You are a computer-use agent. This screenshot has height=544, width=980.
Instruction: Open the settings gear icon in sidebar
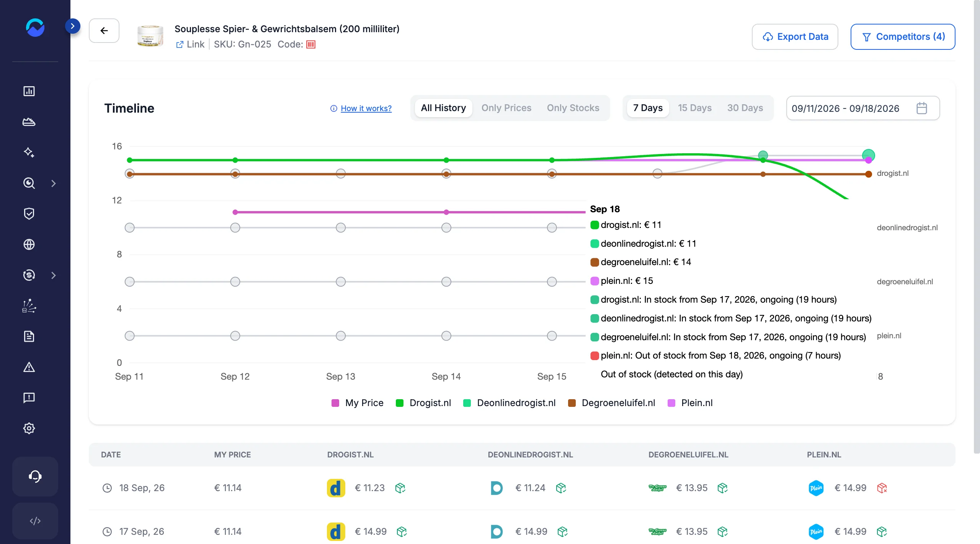pyautogui.click(x=29, y=428)
